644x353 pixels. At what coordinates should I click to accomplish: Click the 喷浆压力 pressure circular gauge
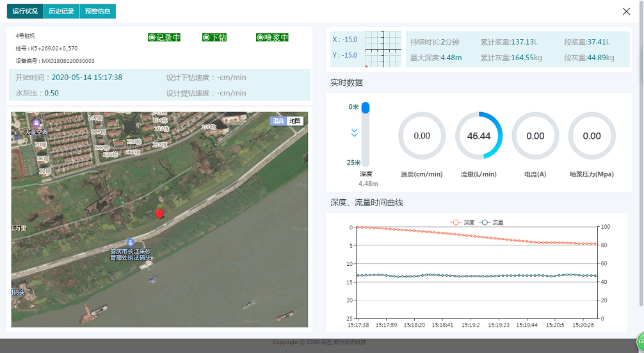[592, 136]
